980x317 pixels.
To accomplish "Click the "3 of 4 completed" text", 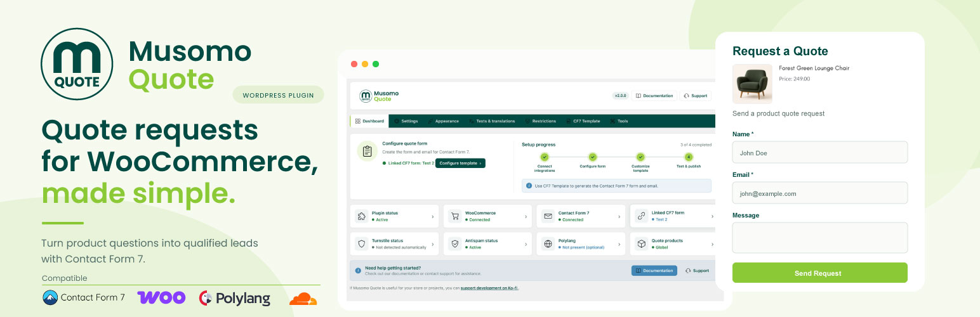I will coord(696,145).
